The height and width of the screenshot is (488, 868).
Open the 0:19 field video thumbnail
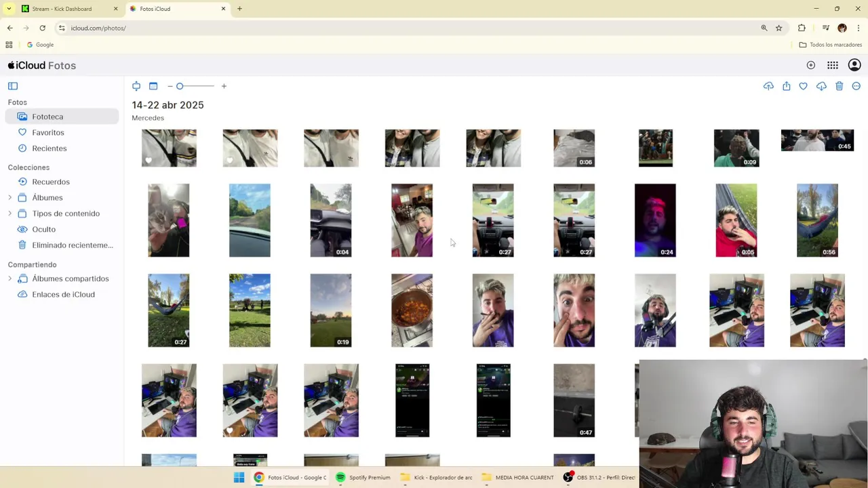[331, 310]
